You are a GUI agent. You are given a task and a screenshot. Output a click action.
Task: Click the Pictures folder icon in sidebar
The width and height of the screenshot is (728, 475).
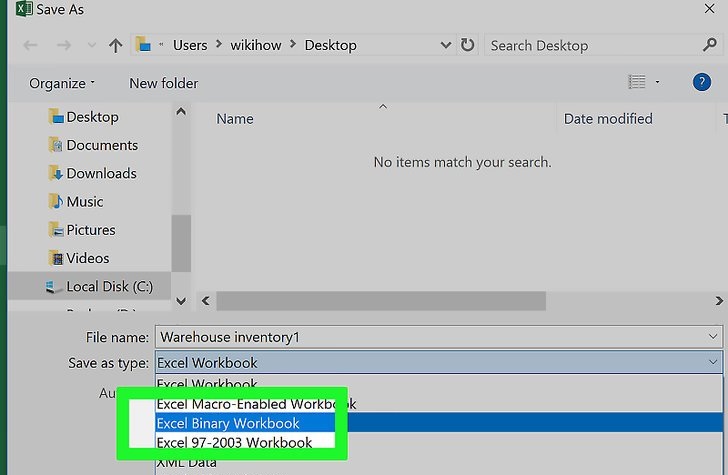coord(56,230)
